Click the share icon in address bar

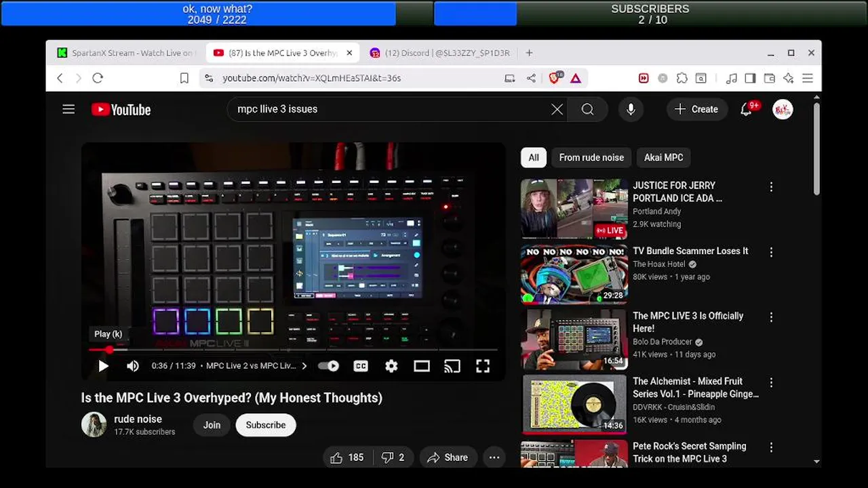tap(531, 78)
